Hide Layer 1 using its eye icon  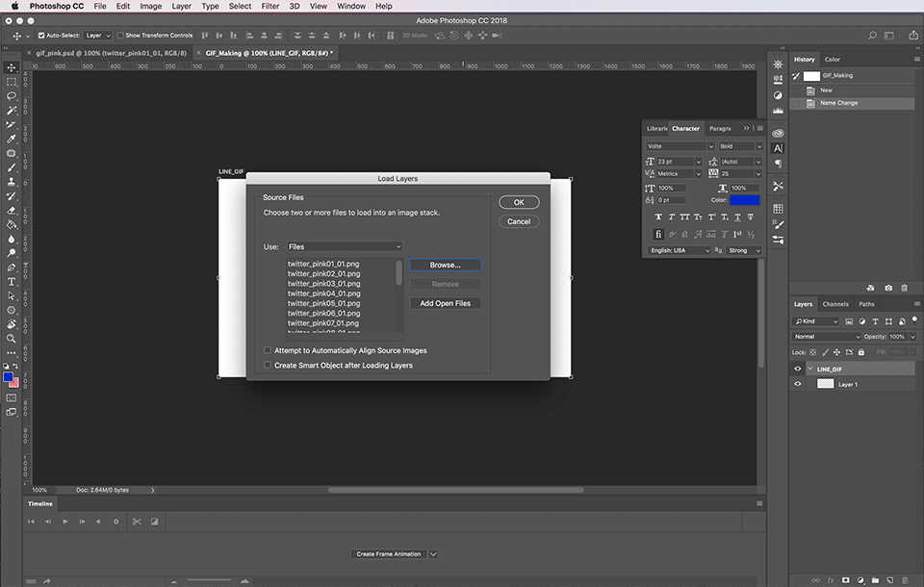(797, 384)
